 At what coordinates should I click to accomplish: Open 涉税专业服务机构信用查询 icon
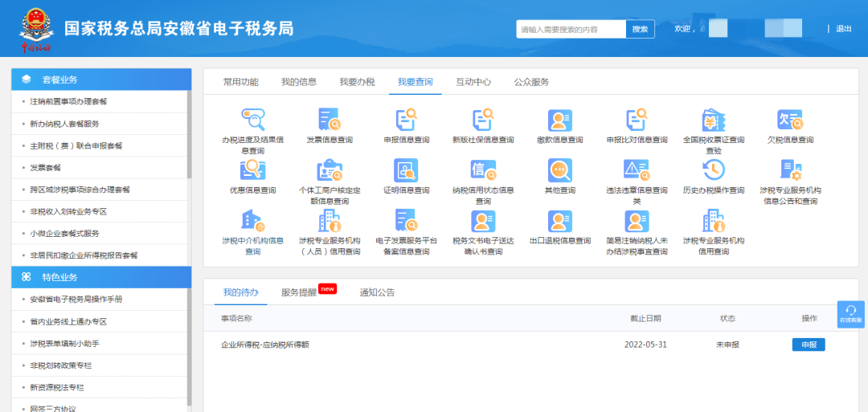tap(714, 221)
